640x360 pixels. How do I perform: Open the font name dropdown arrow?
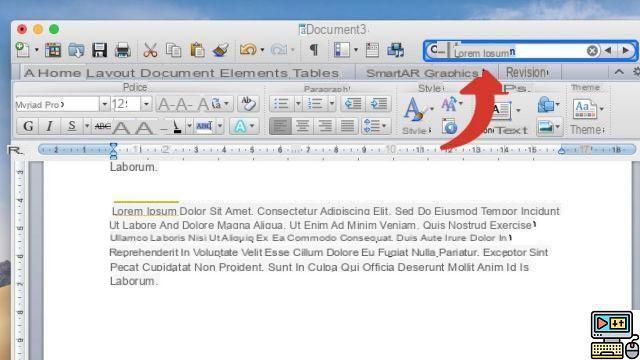104,104
